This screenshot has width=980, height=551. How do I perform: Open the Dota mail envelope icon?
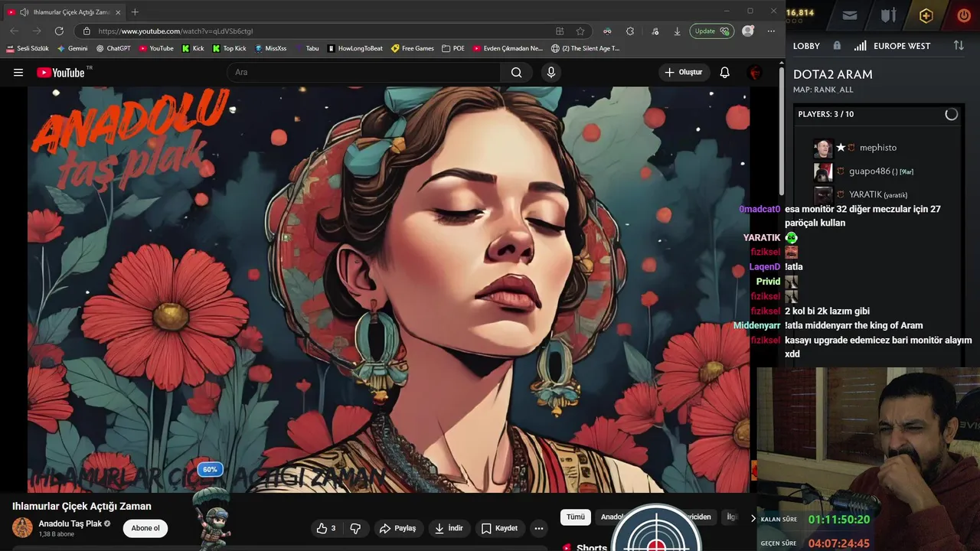pos(849,15)
